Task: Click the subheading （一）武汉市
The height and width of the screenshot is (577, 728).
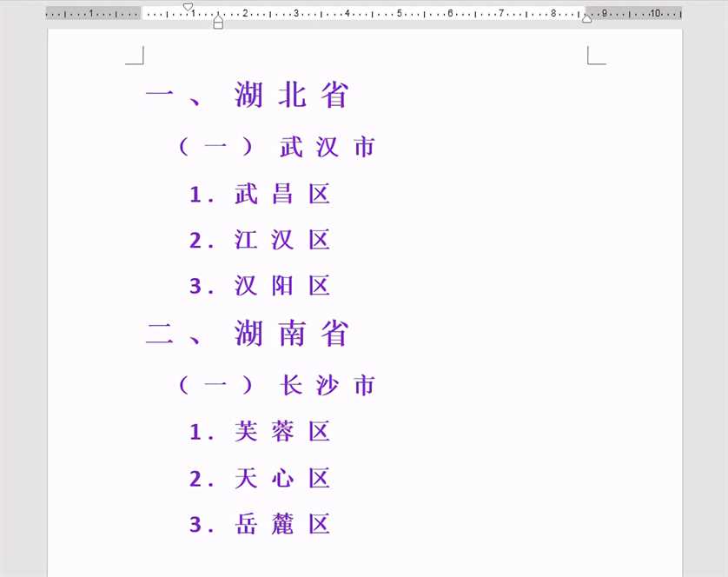Action: click(x=276, y=147)
